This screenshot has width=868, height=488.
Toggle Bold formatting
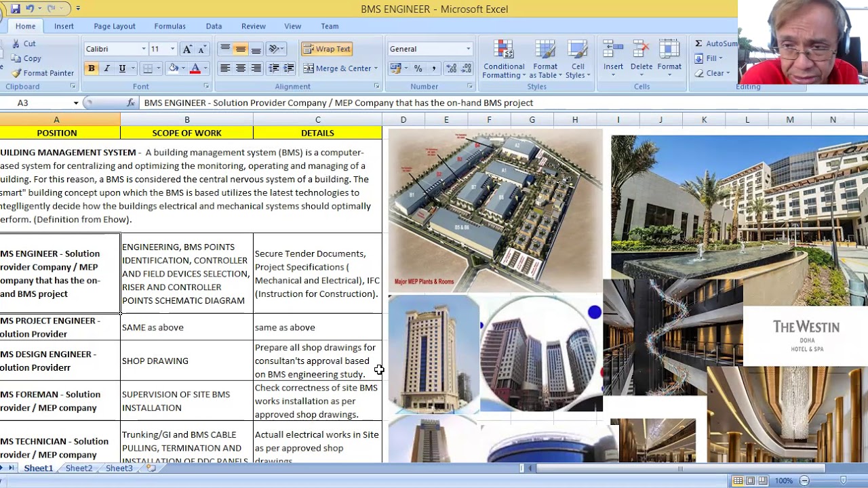coord(91,68)
